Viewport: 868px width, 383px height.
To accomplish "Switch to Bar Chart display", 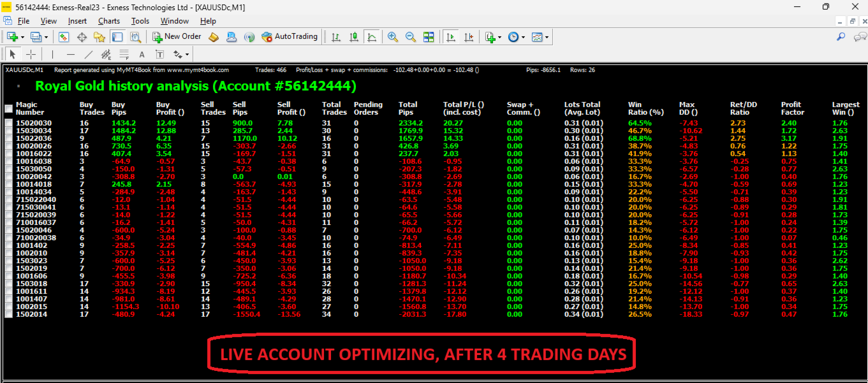I will click(x=336, y=37).
